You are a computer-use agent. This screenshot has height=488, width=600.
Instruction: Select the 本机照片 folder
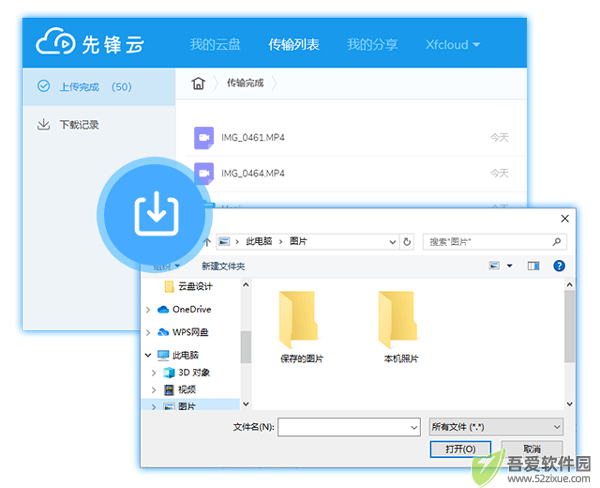401,326
